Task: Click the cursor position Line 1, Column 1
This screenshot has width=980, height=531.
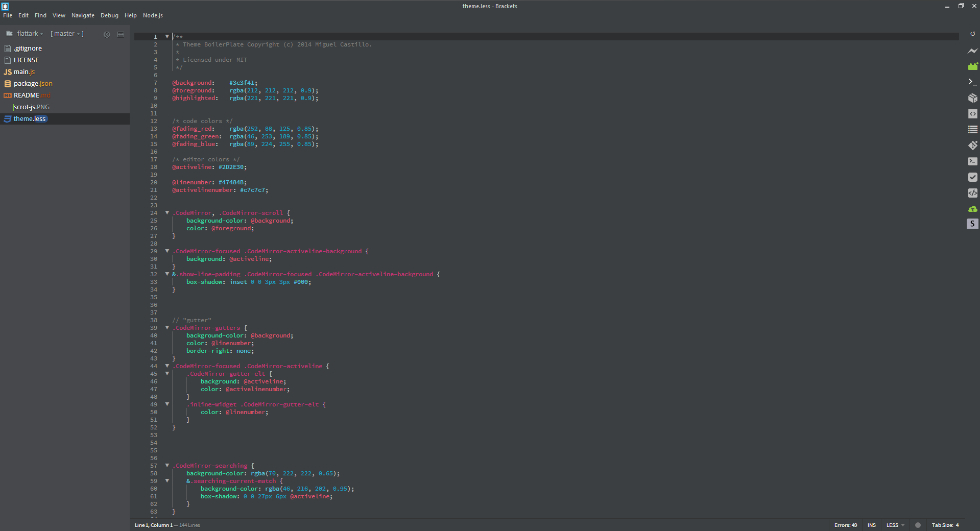Action: [154, 525]
